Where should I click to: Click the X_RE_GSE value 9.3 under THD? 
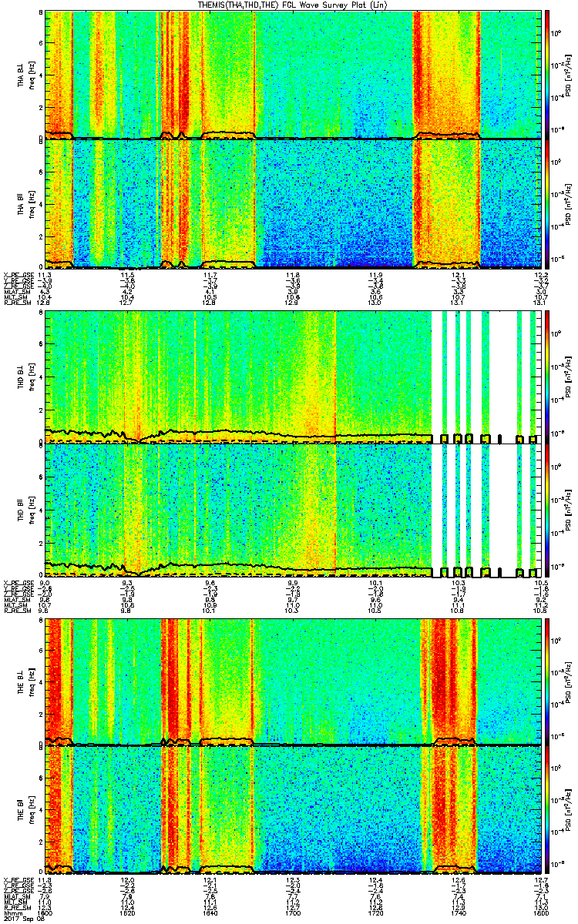point(128,584)
